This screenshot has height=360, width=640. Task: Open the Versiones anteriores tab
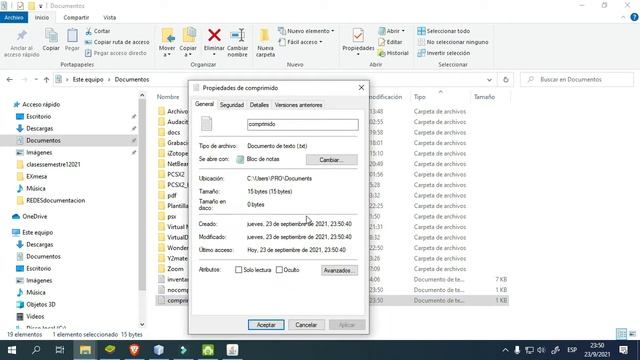coord(298,105)
